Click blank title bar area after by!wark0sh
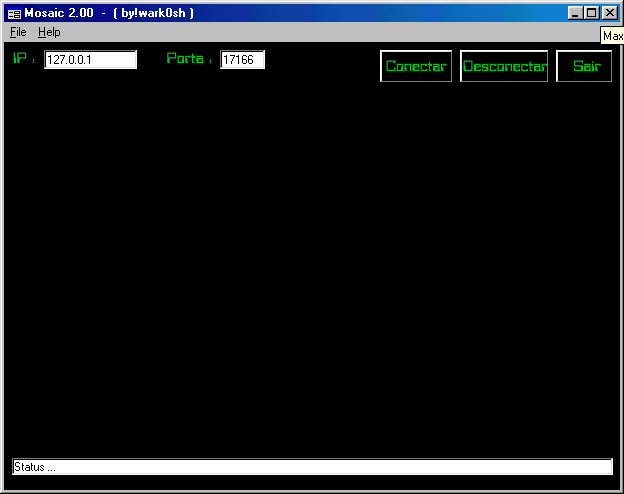 point(380,13)
